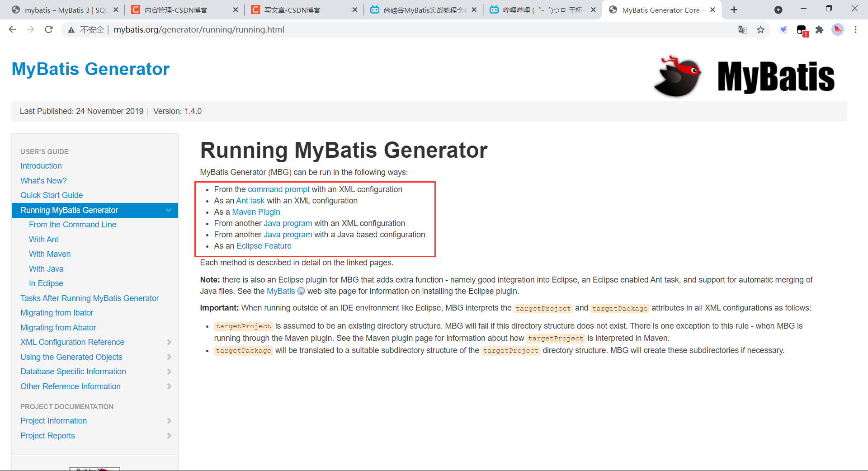This screenshot has height=471, width=868.
Task: Open the Project Reports sidebar link
Action: pyautogui.click(x=47, y=436)
